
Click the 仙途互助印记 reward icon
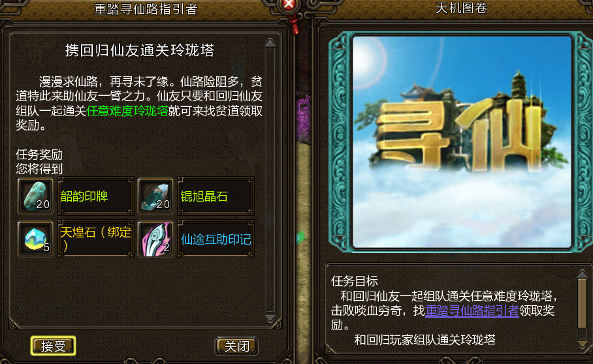(x=155, y=239)
